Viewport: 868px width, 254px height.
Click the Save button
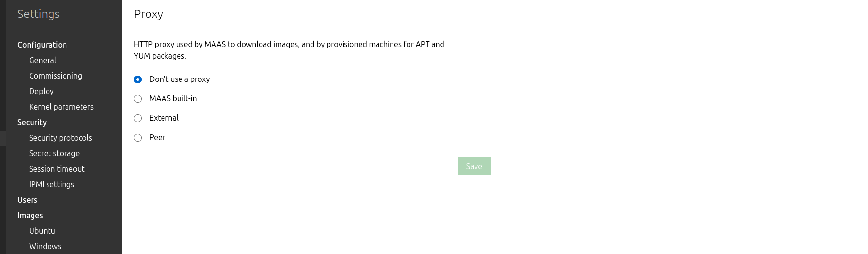tap(474, 166)
